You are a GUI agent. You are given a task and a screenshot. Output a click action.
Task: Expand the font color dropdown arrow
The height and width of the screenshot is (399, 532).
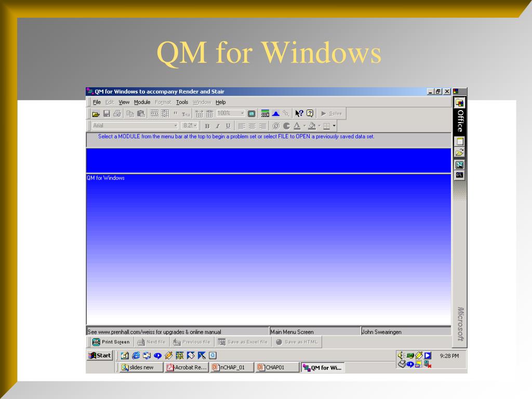[304, 126]
